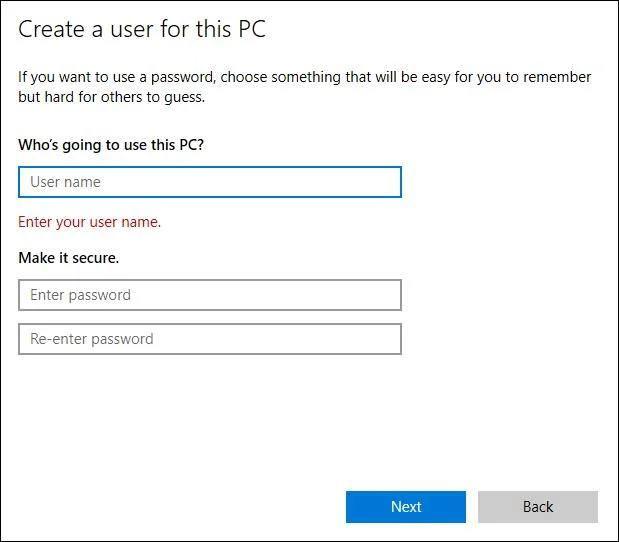Click the Next button
Viewport: 619px width, 542px height.
click(406, 507)
